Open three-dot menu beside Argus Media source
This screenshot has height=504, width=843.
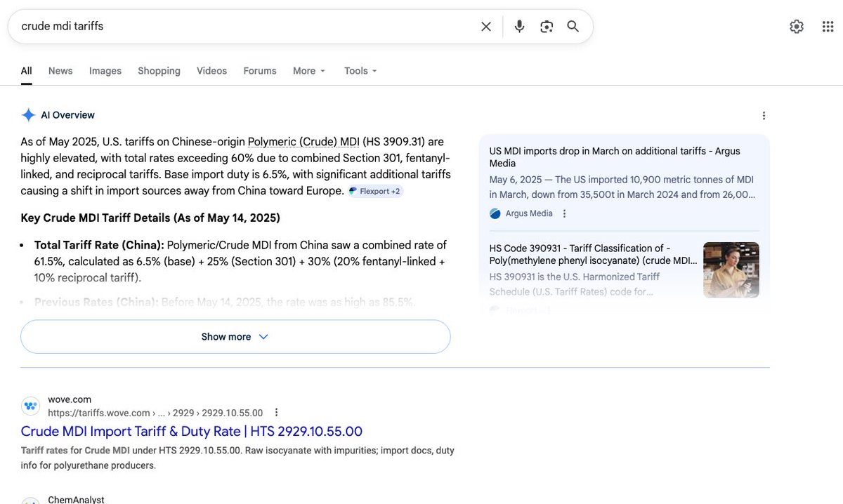click(564, 213)
